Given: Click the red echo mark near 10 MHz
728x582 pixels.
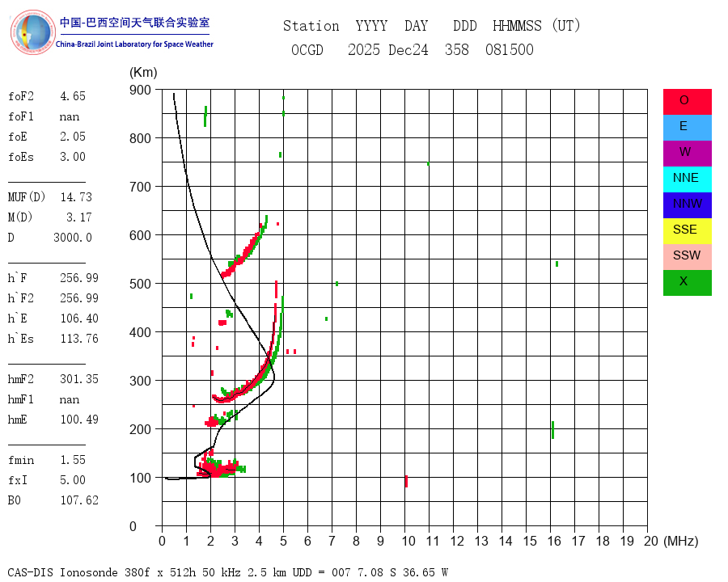Looking at the screenshot, I should [406, 481].
